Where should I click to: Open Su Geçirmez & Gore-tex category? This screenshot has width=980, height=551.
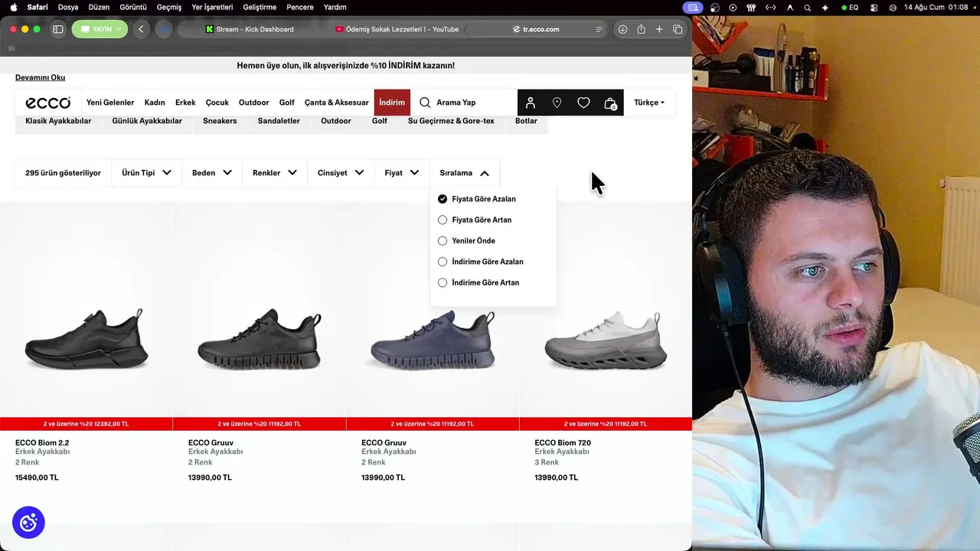coord(451,121)
